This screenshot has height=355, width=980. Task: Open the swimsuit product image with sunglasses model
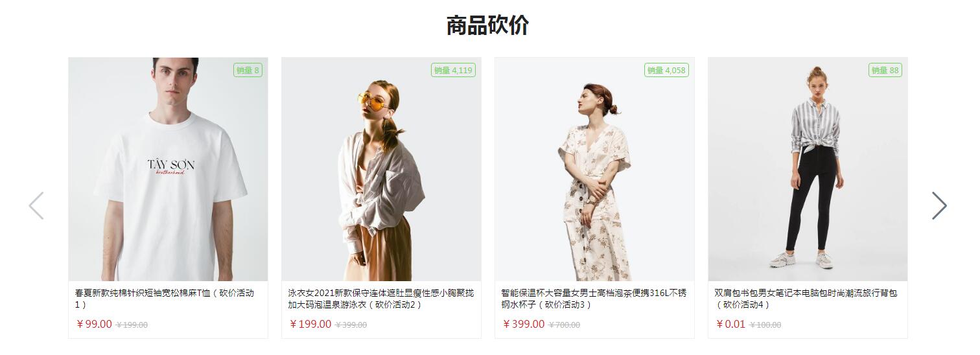[x=381, y=169]
